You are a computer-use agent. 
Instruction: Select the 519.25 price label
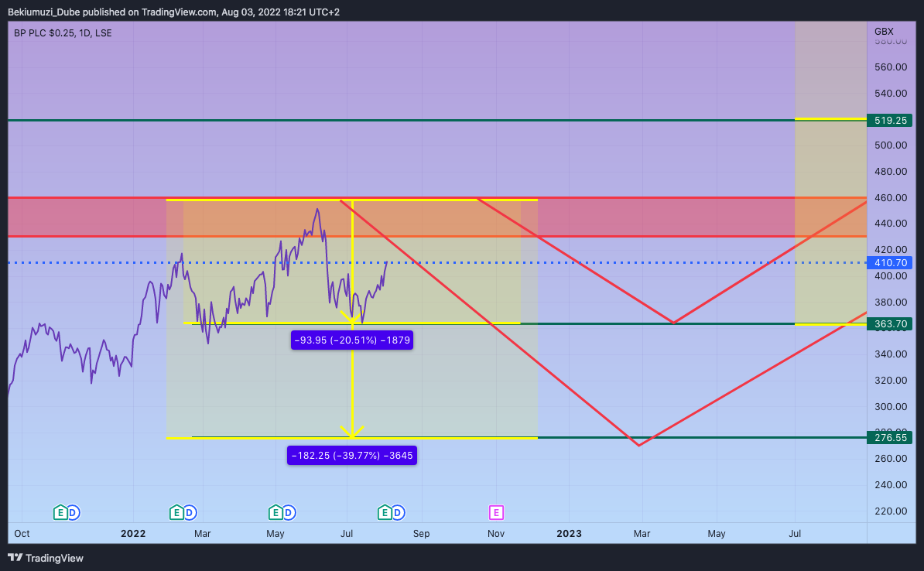[x=890, y=120]
